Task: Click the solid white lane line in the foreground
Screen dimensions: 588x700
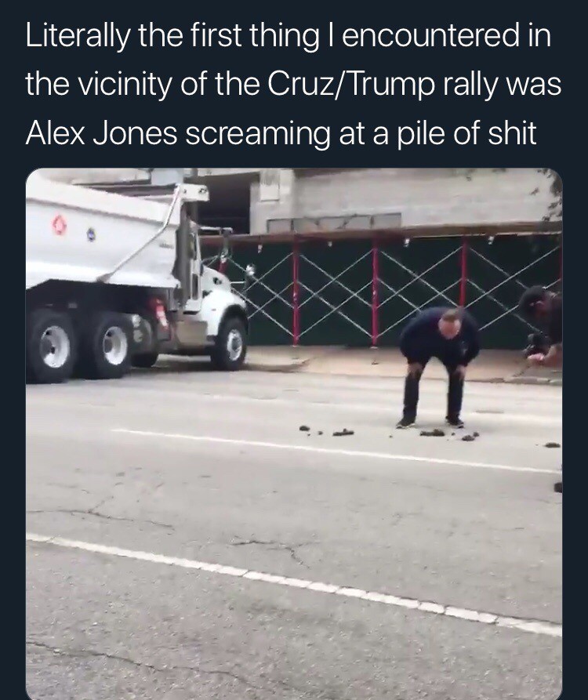Action: point(294,584)
